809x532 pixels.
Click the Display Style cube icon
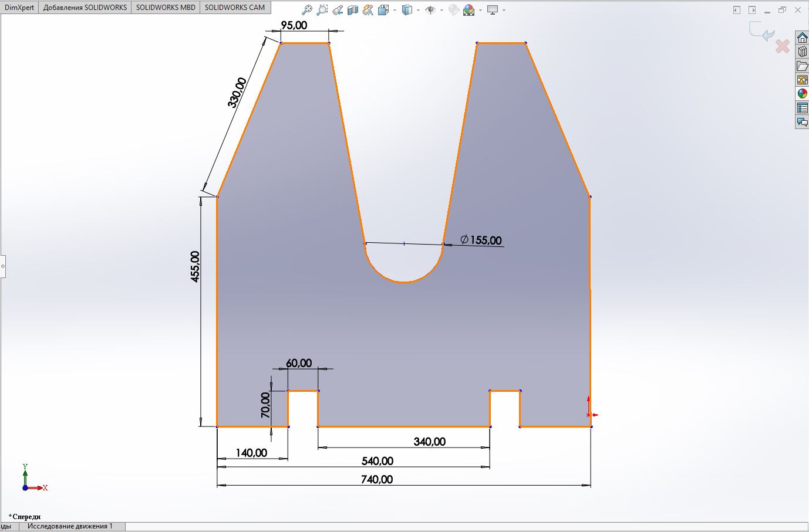coord(407,10)
